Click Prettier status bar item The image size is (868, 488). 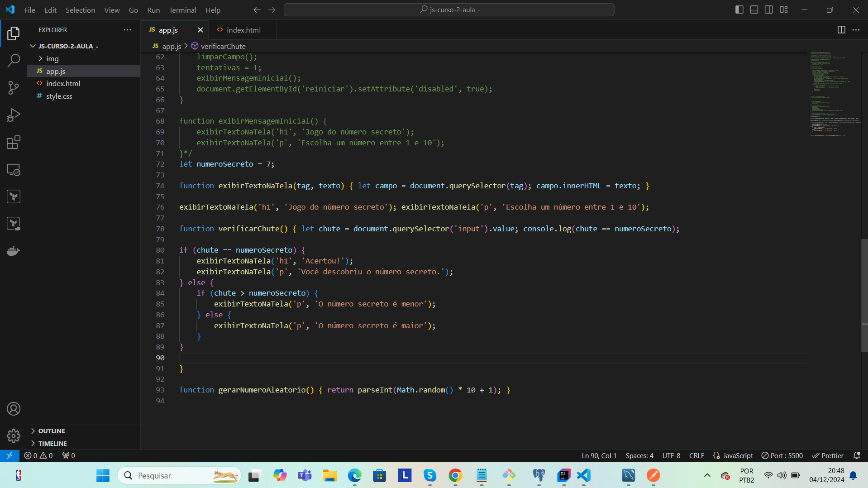coord(828,455)
